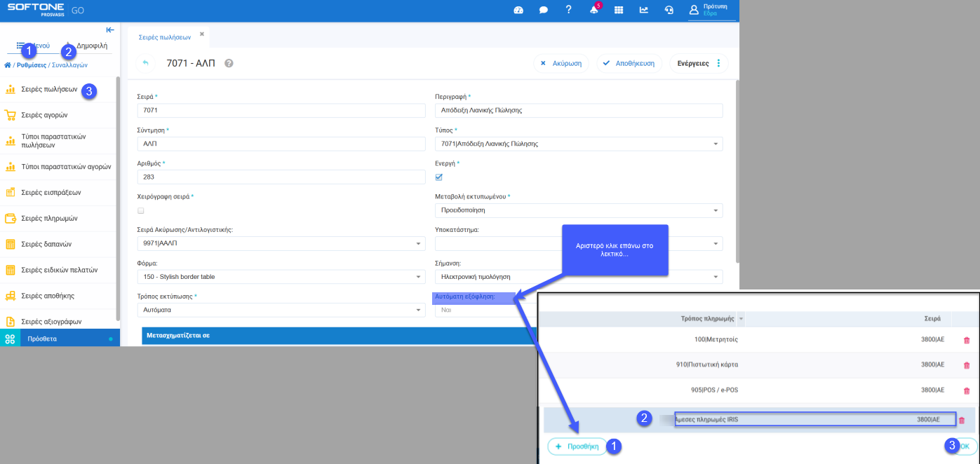This screenshot has width=980, height=464.
Task: Click the home icon in breadcrumb
Action: click(x=8, y=65)
